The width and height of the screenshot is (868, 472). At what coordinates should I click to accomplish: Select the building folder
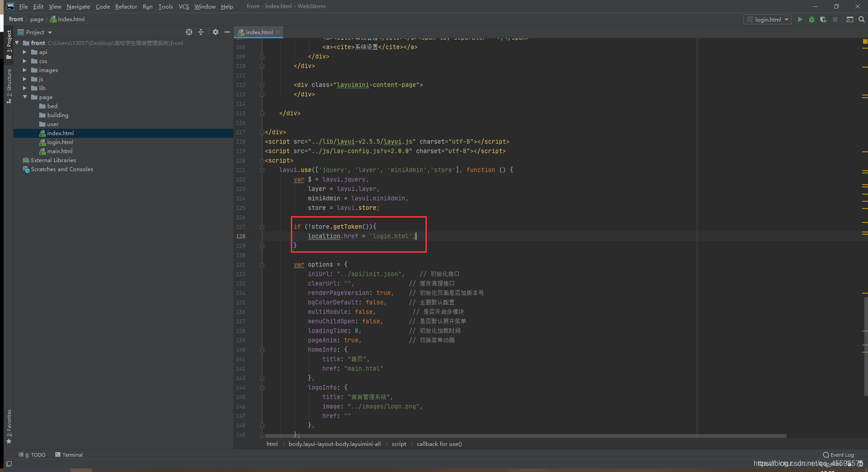click(x=58, y=115)
